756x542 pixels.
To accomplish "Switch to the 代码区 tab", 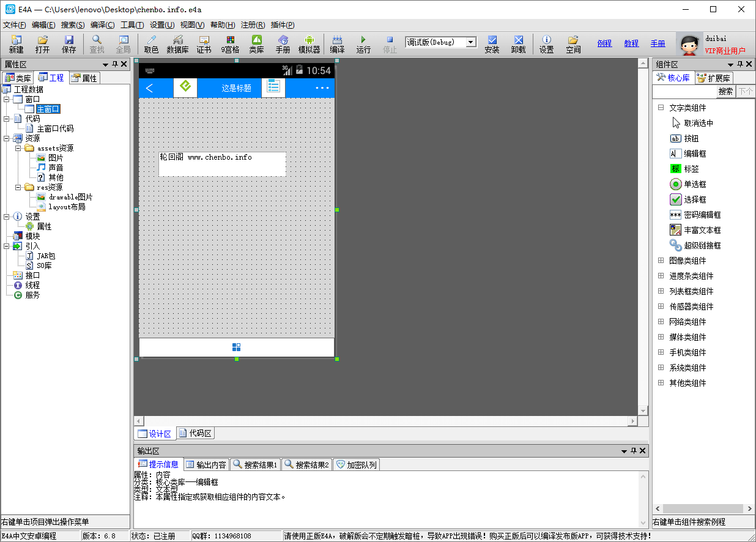I will (x=196, y=433).
